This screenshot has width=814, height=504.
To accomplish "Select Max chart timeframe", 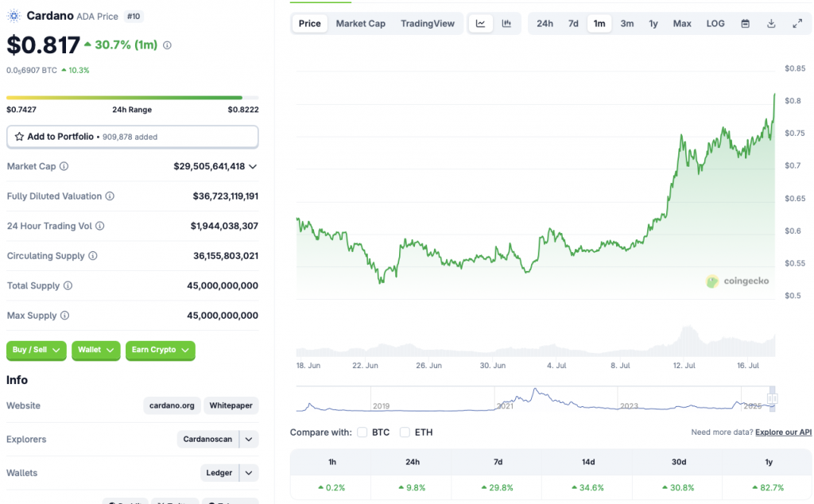I will (x=682, y=23).
